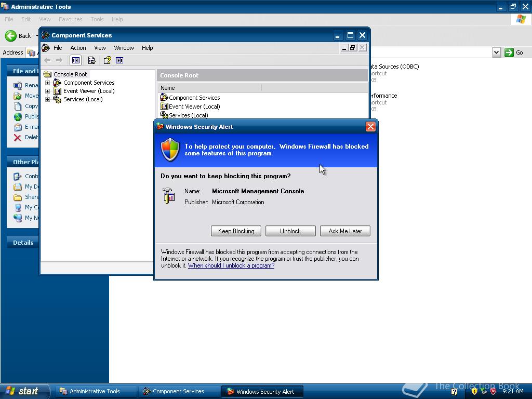Click E-mail task icon in sidebar
Image resolution: width=532 pixels, height=399 pixels.
click(18, 127)
